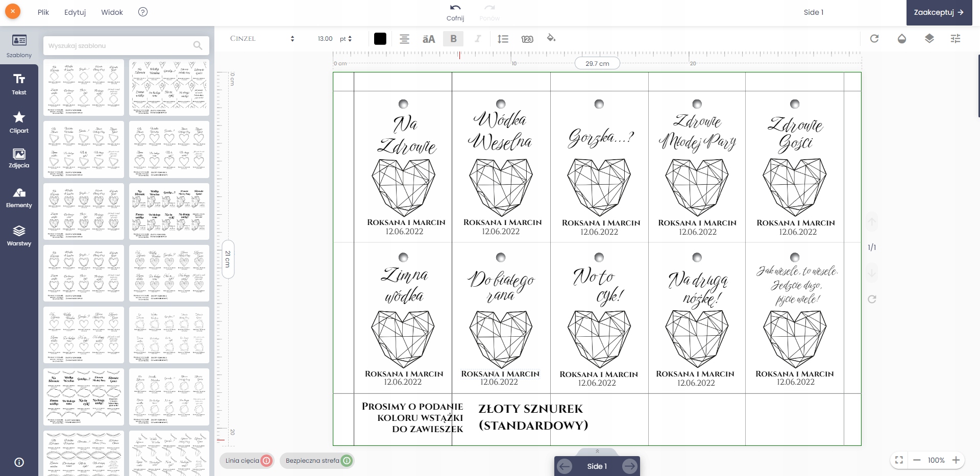
Task: Click the text alignment icon
Action: coord(404,39)
